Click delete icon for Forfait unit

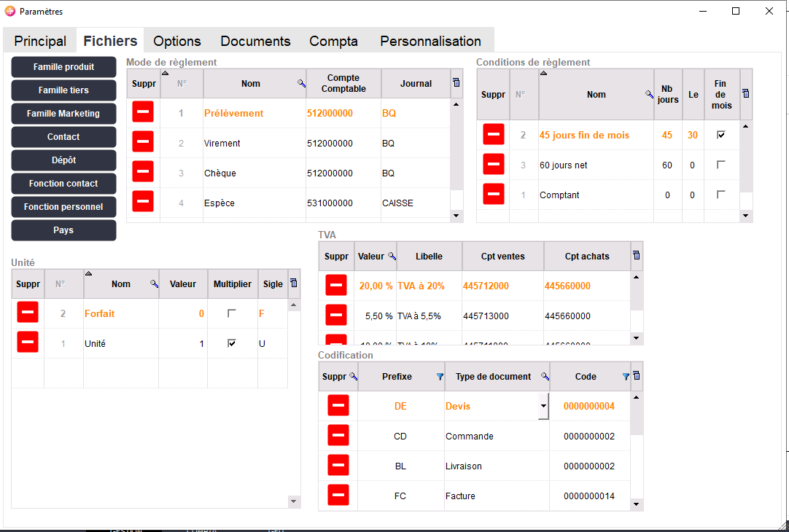point(28,313)
